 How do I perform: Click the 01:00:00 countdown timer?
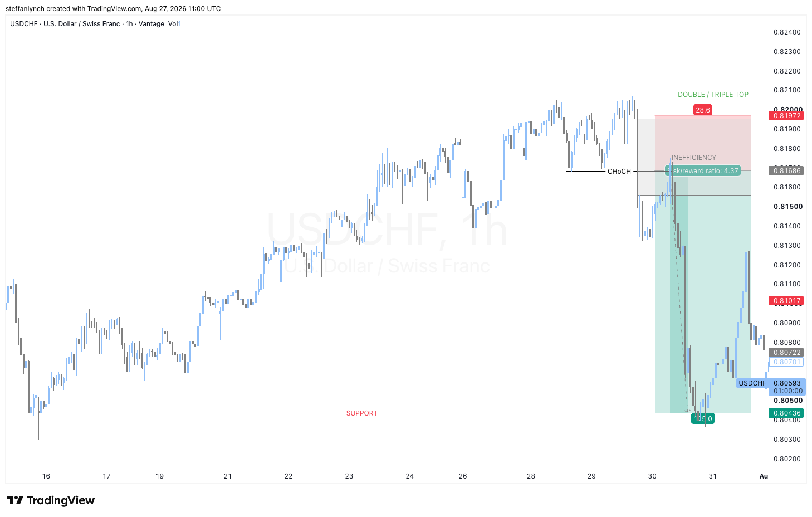click(787, 391)
